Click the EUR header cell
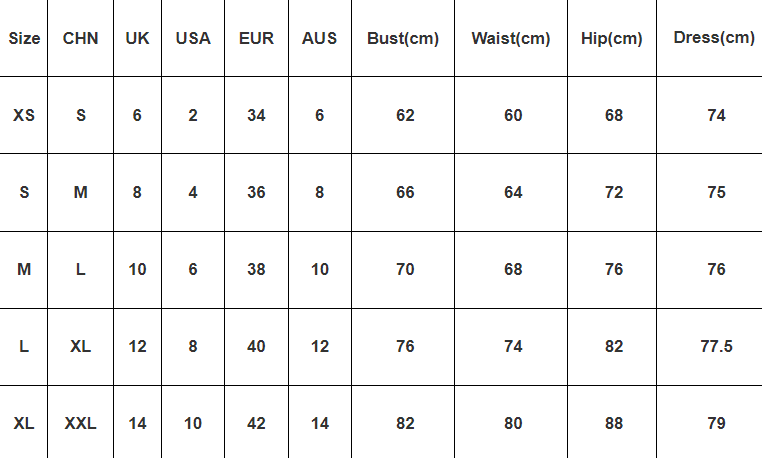Screen dimensions: 762x458 coord(256,38)
